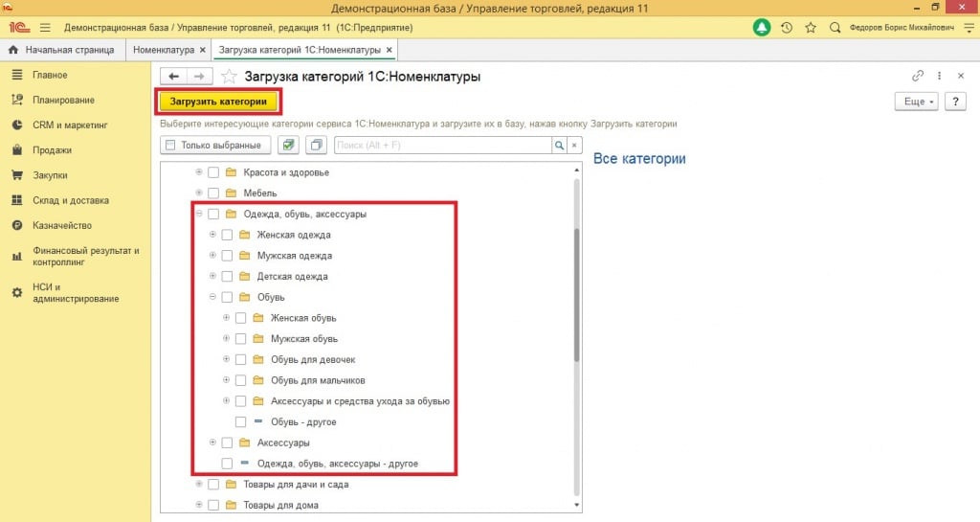Collapse the Обувь tree node
Image resolution: width=980 pixels, height=522 pixels.
point(212,297)
